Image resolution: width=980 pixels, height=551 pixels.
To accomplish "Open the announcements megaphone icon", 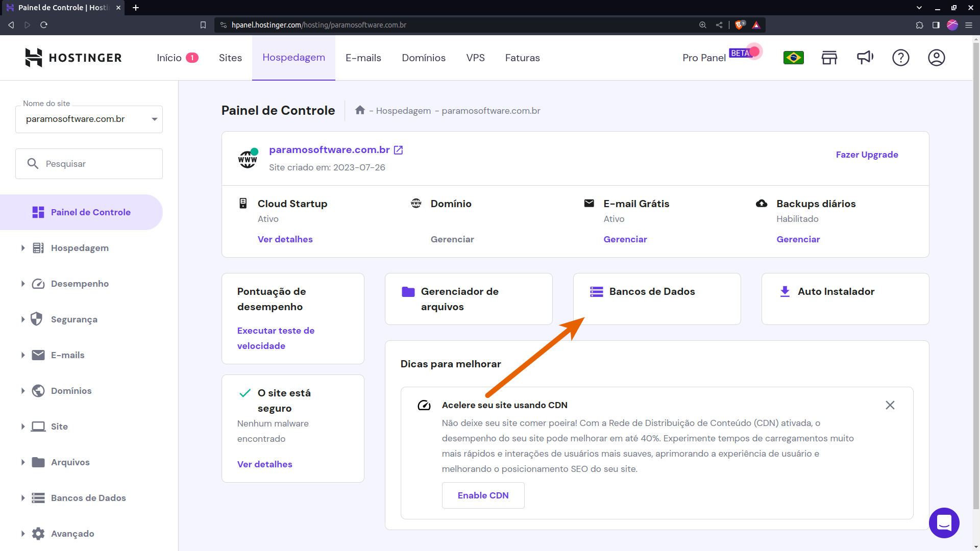I will tap(865, 58).
